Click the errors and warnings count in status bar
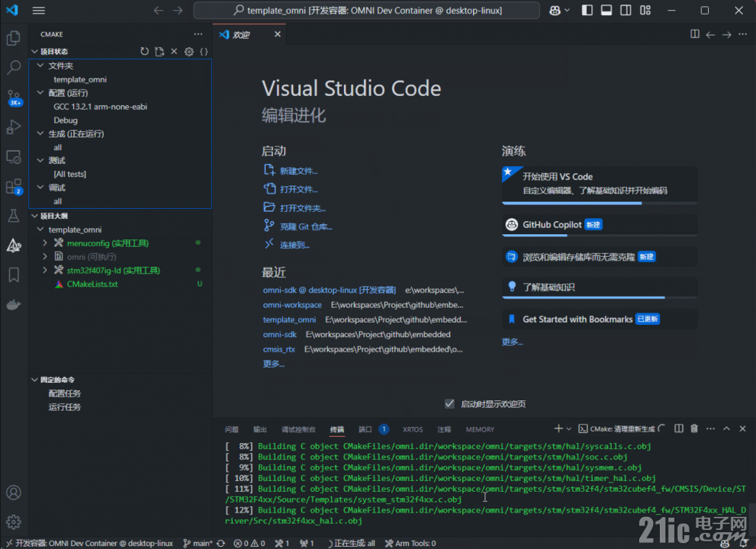 click(x=249, y=543)
